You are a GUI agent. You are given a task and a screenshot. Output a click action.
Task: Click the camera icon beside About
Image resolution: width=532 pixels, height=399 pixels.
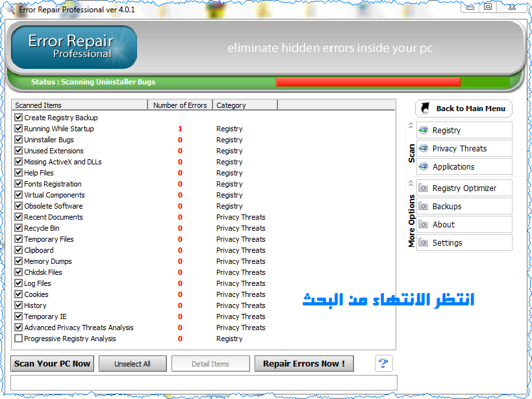point(423,224)
